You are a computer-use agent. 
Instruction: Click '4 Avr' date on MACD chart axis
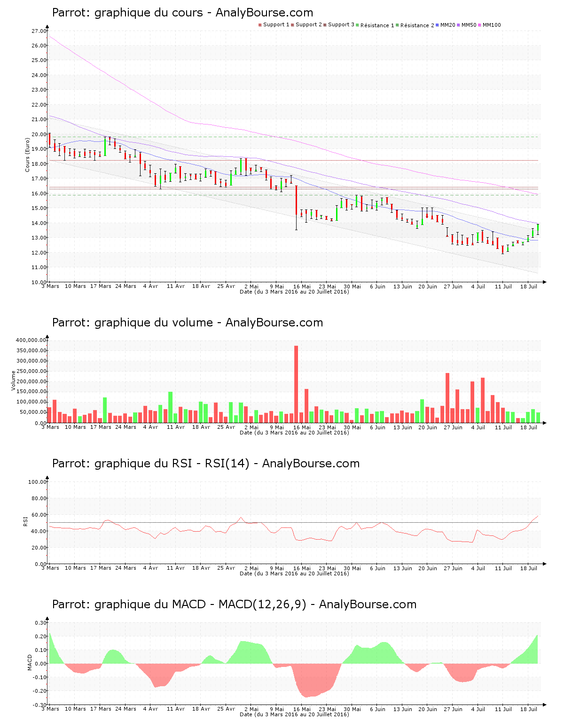150,709
